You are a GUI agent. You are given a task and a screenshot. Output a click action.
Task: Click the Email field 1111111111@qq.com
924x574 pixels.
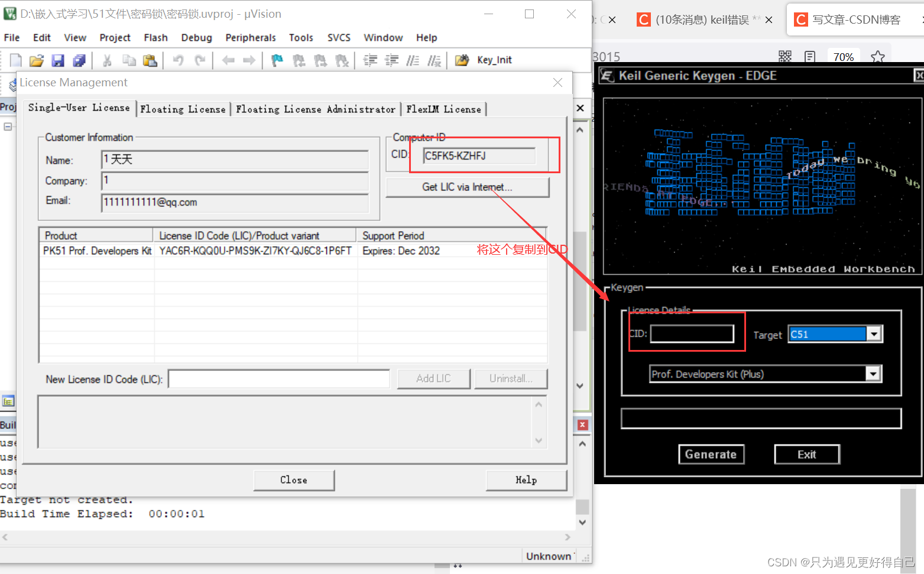click(235, 202)
